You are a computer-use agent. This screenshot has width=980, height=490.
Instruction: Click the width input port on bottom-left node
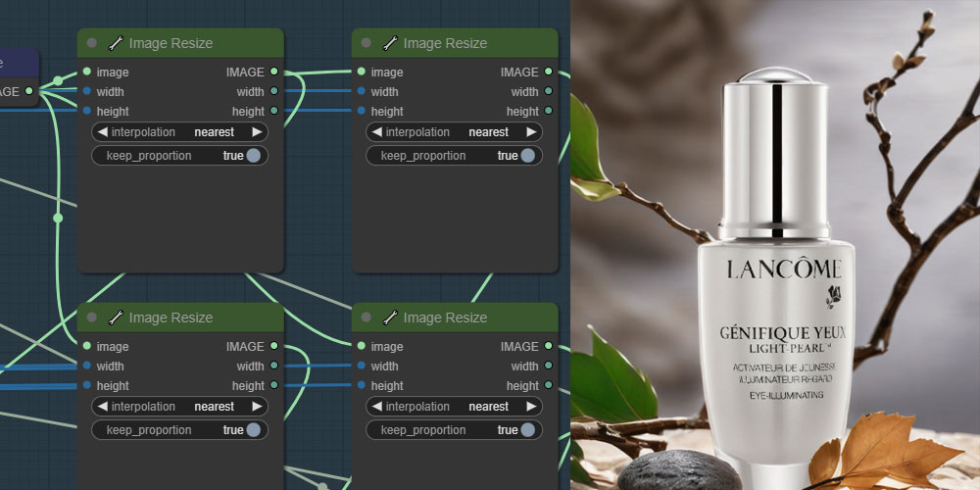(x=87, y=366)
